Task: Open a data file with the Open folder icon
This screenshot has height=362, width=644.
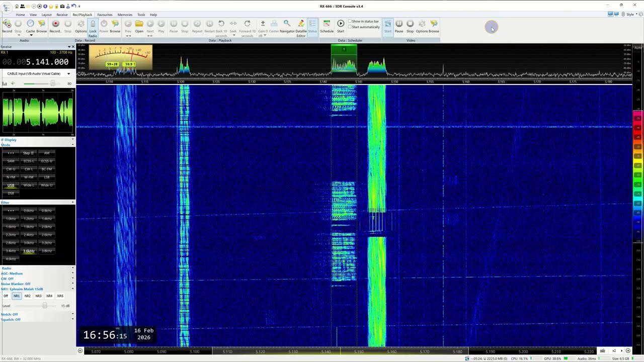Action: coord(139,26)
